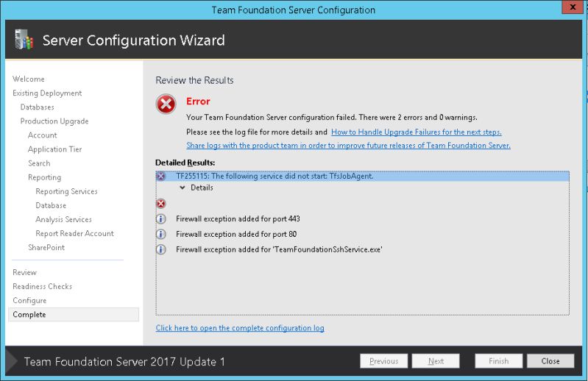Image resolution: width=588 pixels, height=381 pixels.
Task: Click the Previous button
Action: tap(383, 361)
